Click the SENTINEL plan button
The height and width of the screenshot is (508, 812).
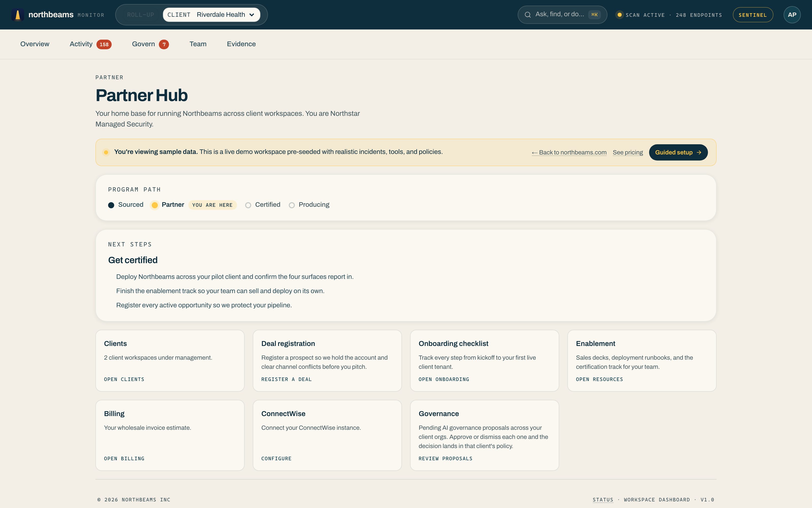pyautogui.click(x=753, y=15)
